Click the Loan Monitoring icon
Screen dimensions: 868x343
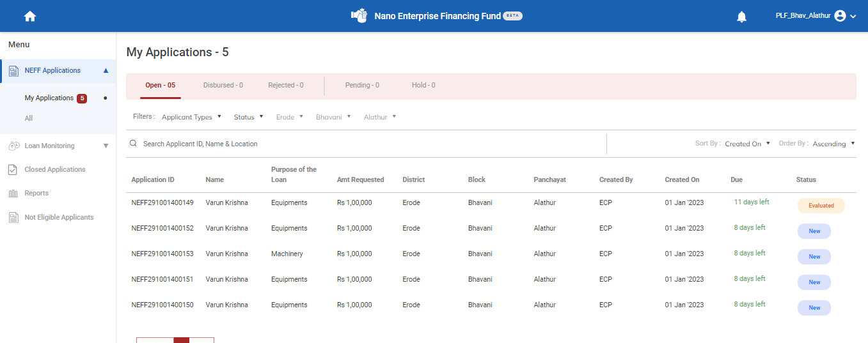13,146
